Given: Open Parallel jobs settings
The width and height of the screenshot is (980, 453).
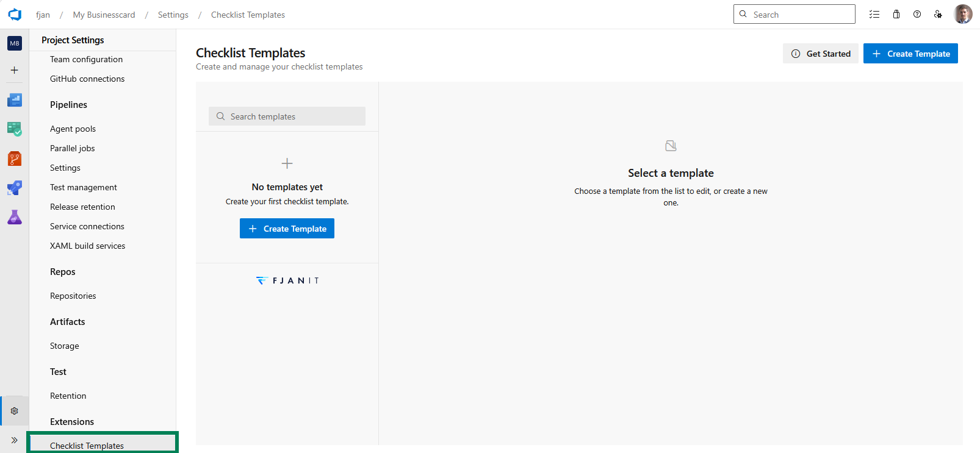Looking at the screenshot, I should point(72,148).
